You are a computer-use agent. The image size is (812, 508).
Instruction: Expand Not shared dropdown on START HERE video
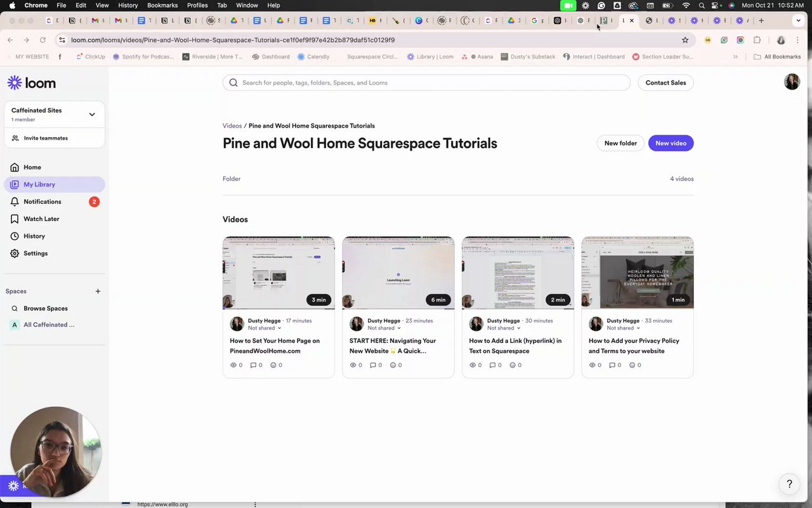coord(384,328)
